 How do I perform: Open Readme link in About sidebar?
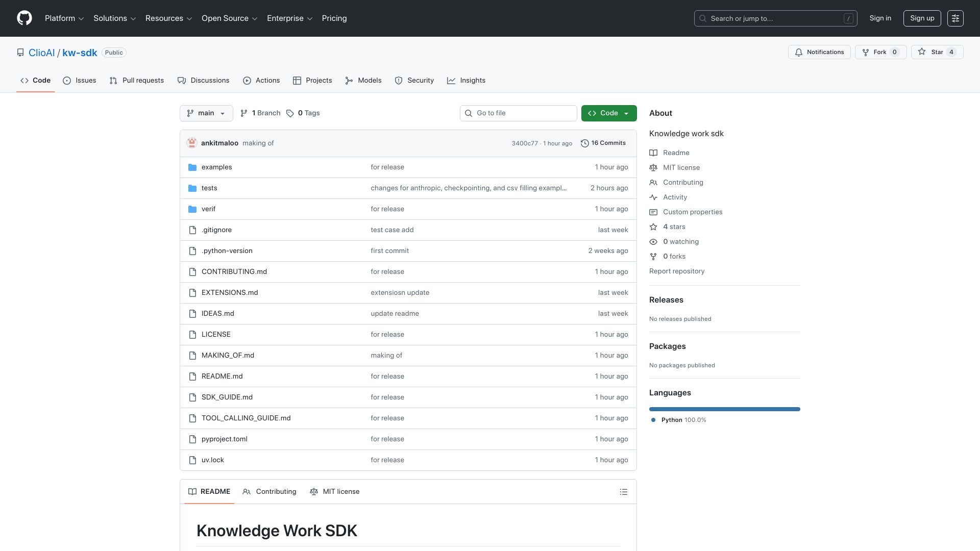[x=676, y=153]
